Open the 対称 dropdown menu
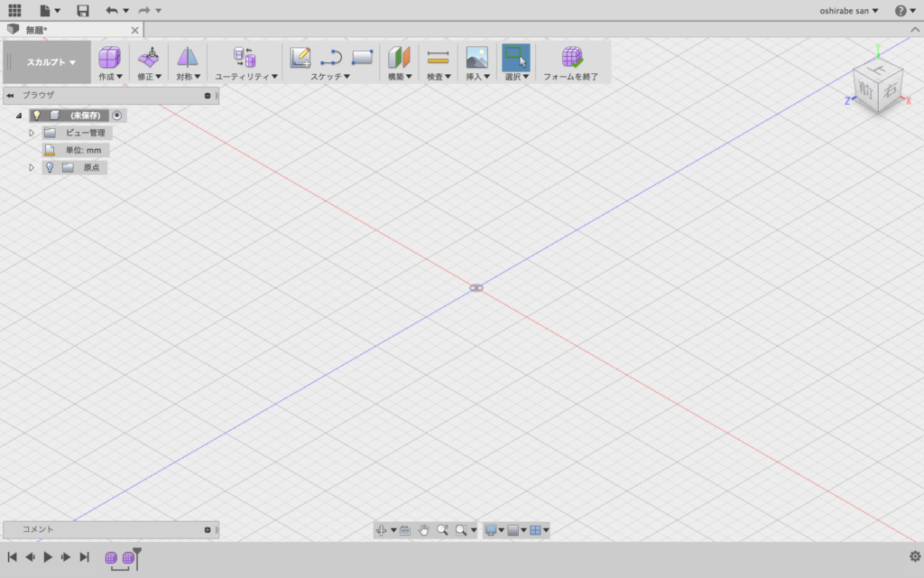 point(188,77)
